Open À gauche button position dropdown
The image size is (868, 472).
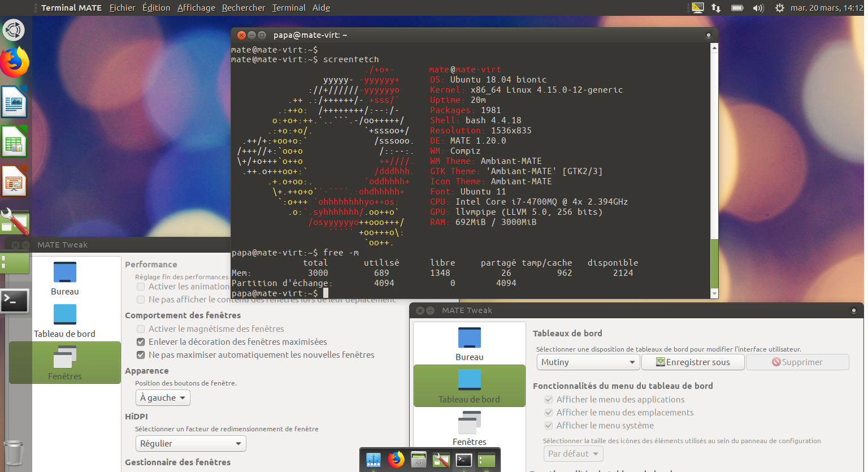[163, 398]
